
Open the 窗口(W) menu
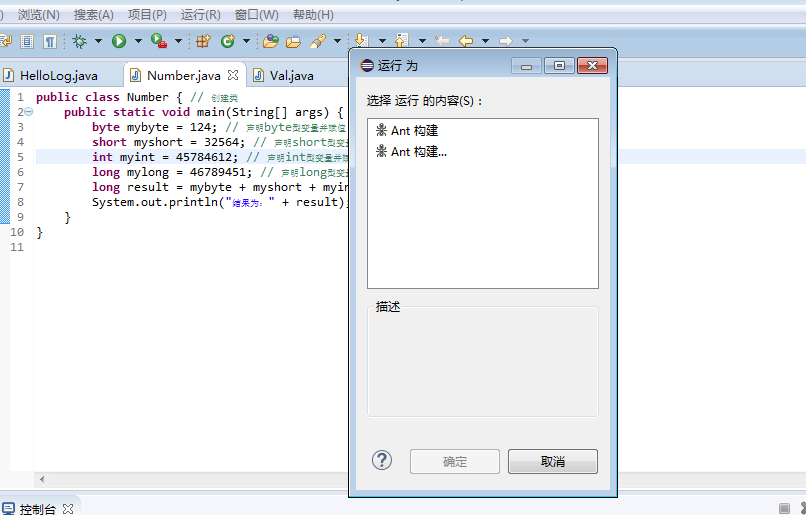(257, 15)
